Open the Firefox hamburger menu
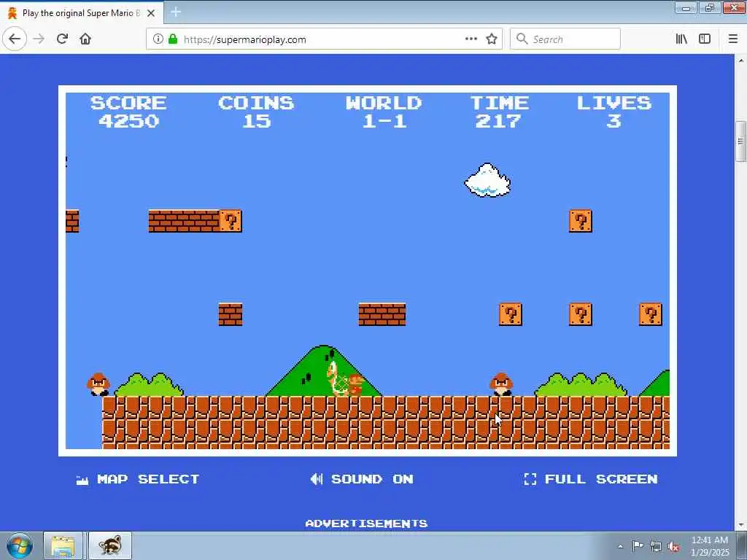 pos(732,39)
